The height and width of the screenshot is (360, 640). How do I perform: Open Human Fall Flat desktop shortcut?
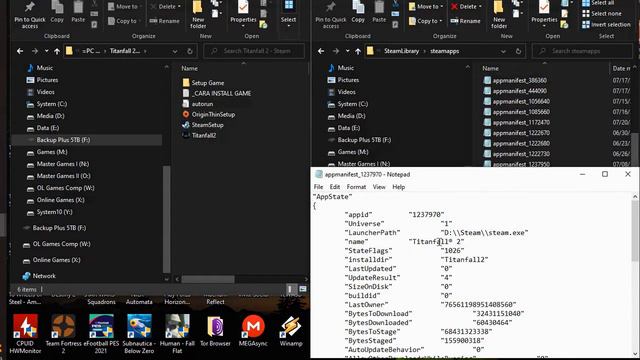[177, 333]
